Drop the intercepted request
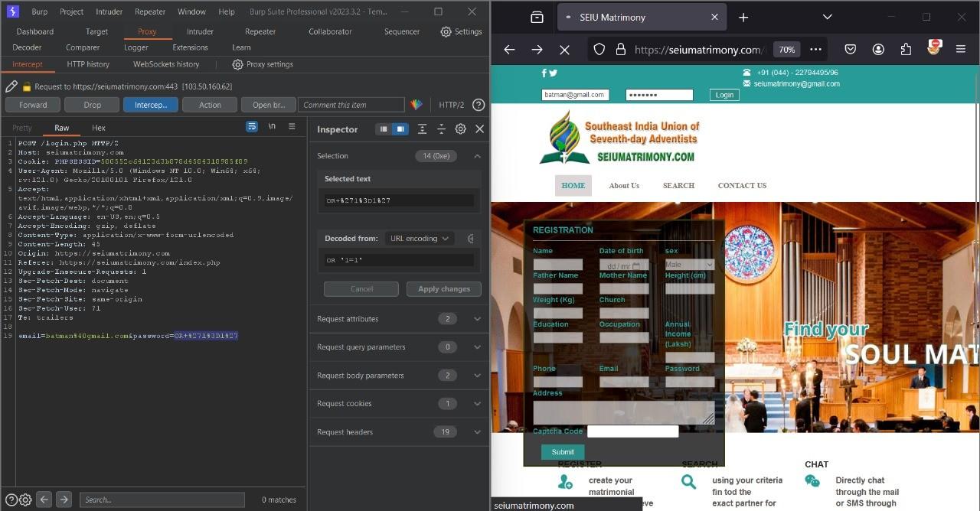This screenshot has width=980, height=511. (x=93, y=105)
